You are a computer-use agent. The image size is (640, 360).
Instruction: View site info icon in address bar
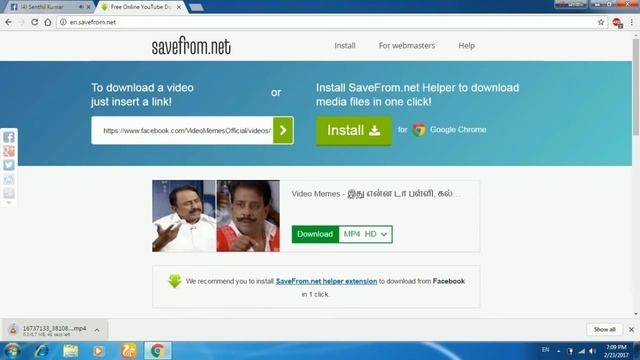tap(63, 22)
